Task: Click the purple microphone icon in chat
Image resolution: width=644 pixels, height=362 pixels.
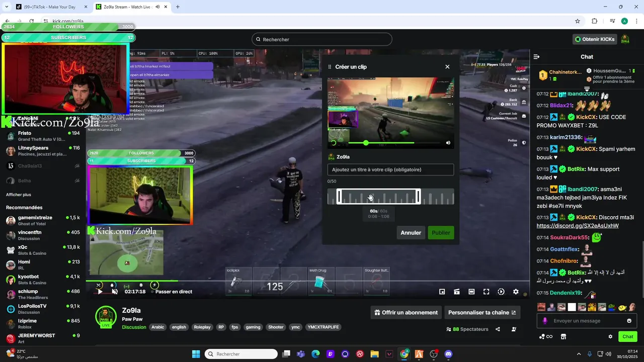Action: [545, 321]
